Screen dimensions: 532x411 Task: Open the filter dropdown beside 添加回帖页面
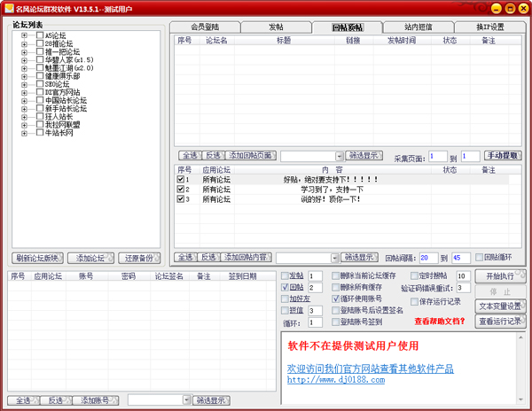point(340,156)
